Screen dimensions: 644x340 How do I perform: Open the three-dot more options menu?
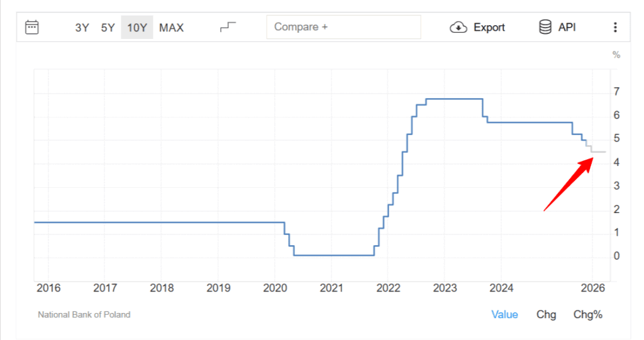[x=615, y=27]
